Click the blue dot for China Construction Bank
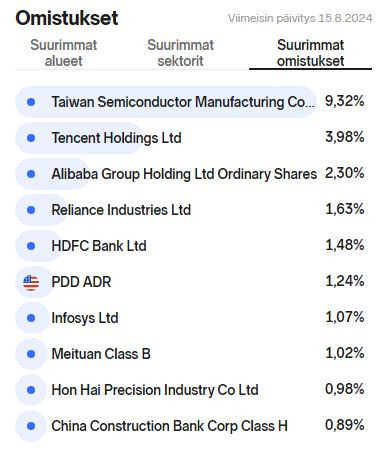 point(31,426)
